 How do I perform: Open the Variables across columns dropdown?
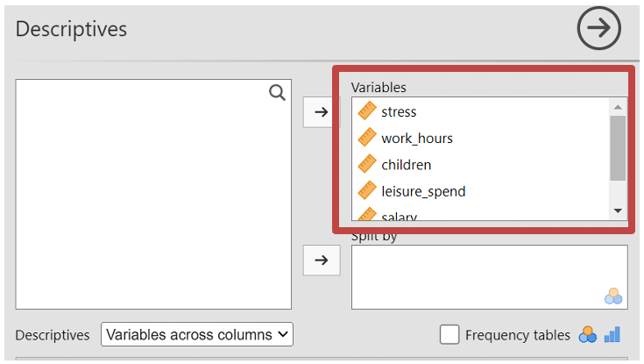point(197,334)
